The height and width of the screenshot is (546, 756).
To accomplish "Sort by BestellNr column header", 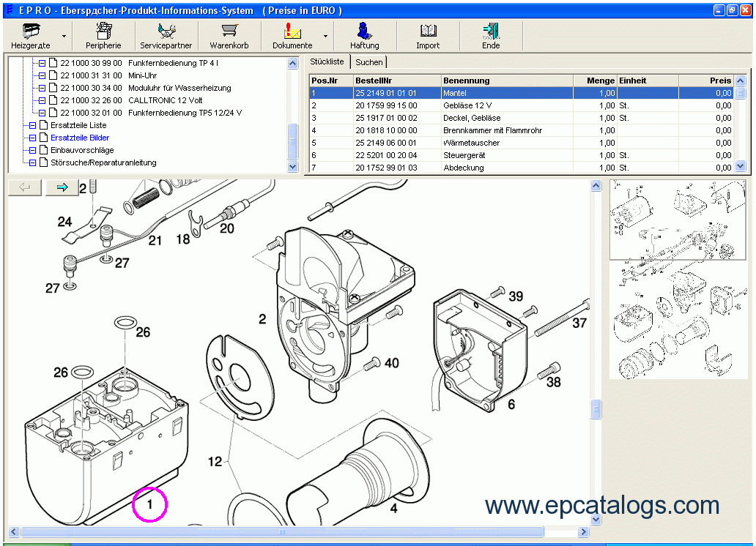I will click(397, 81).
